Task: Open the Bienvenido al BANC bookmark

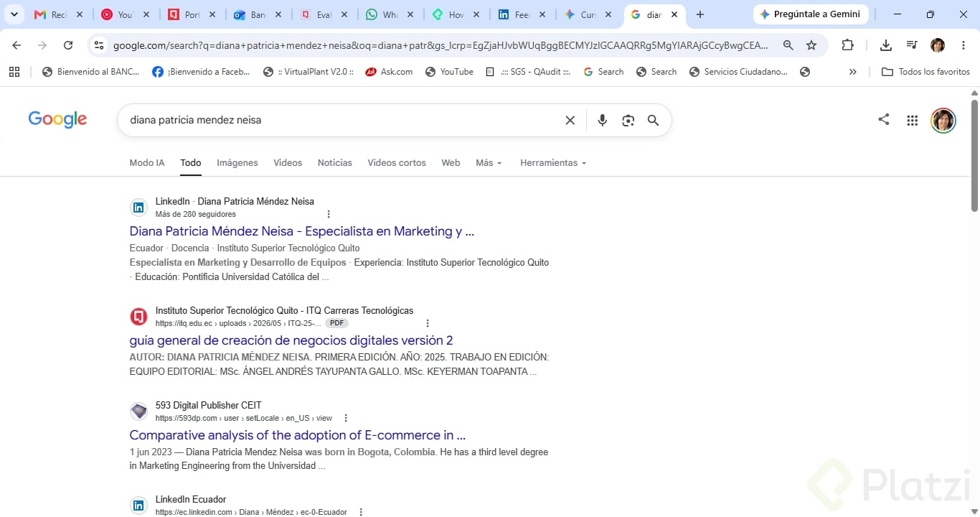Action: tap(91, 72)
